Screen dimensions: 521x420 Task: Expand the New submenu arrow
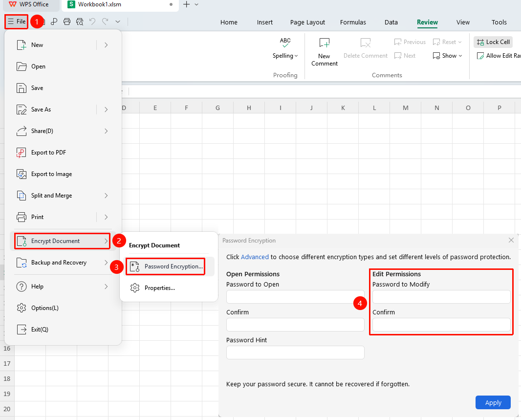(x=106, y=45)
